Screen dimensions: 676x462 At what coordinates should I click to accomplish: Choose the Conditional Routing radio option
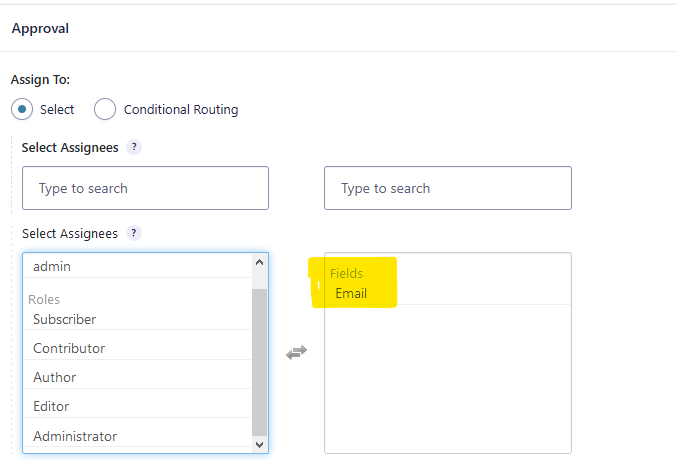[x=105, y=109]
